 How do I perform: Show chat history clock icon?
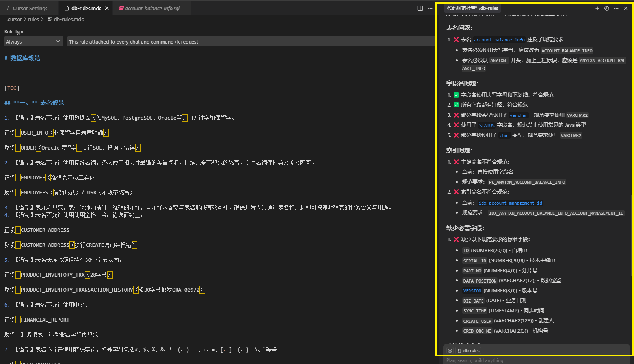click(x=607, y=8)
